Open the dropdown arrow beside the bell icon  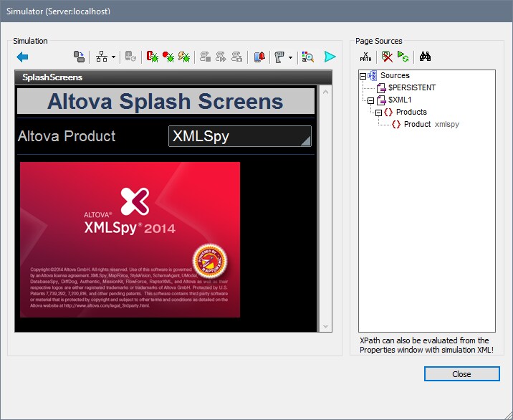[x=290, y=57]
